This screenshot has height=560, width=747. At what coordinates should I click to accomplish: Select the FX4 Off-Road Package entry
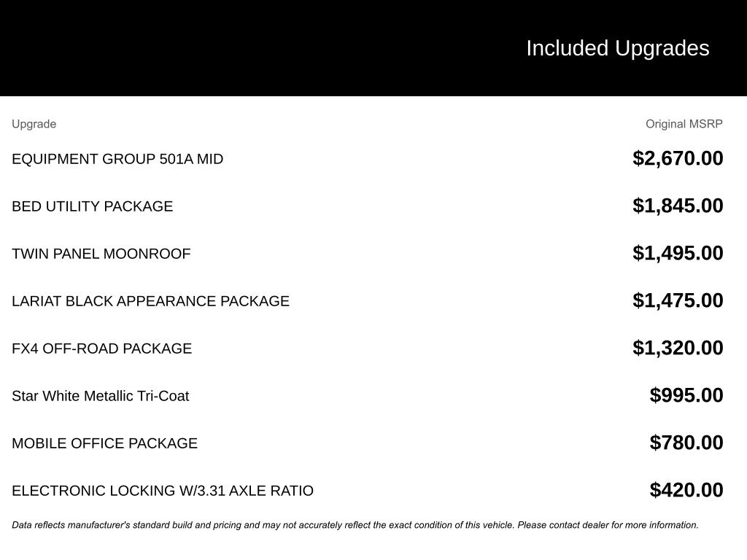[101, 349]
